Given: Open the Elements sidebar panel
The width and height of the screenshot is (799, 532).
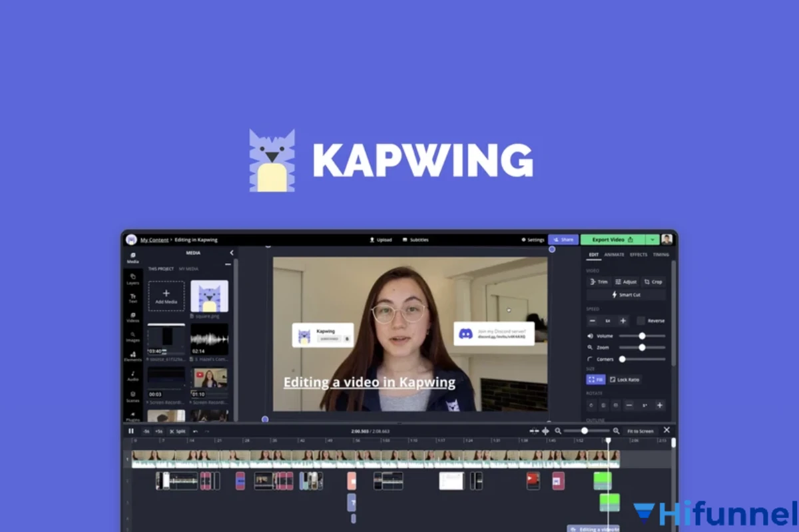Looking at the screenshot, I should [133, 356].
